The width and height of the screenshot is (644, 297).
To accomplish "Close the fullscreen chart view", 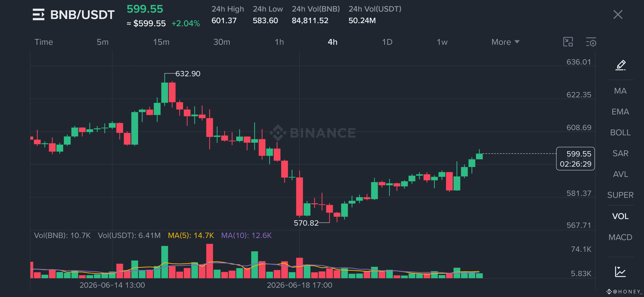I will coord(618,14).
